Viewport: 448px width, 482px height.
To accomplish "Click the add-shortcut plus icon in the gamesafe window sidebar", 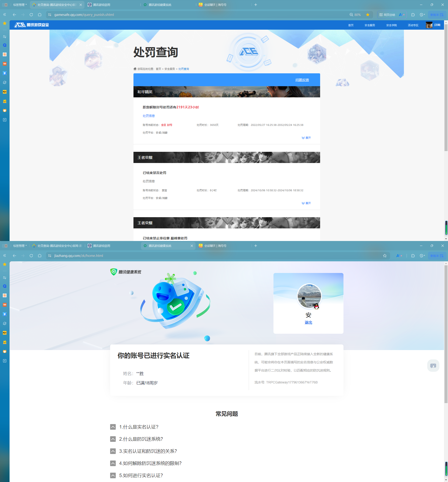I will pyautogui.click(x=5, y=120).
